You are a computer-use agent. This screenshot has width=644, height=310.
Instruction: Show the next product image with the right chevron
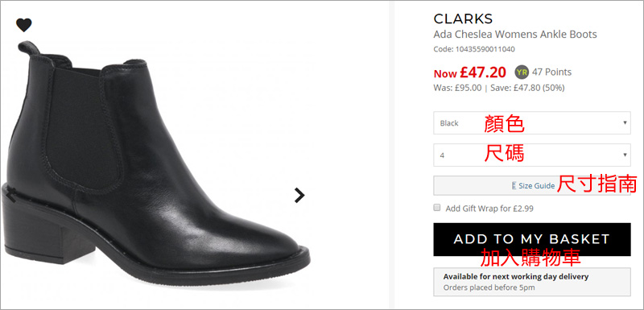click(x=299, y=196)
